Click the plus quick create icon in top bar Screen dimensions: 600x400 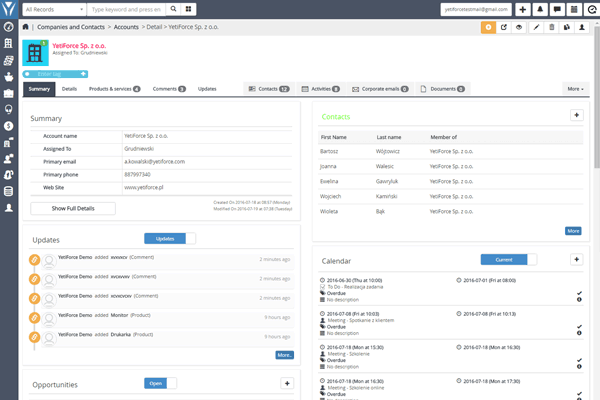524,9
